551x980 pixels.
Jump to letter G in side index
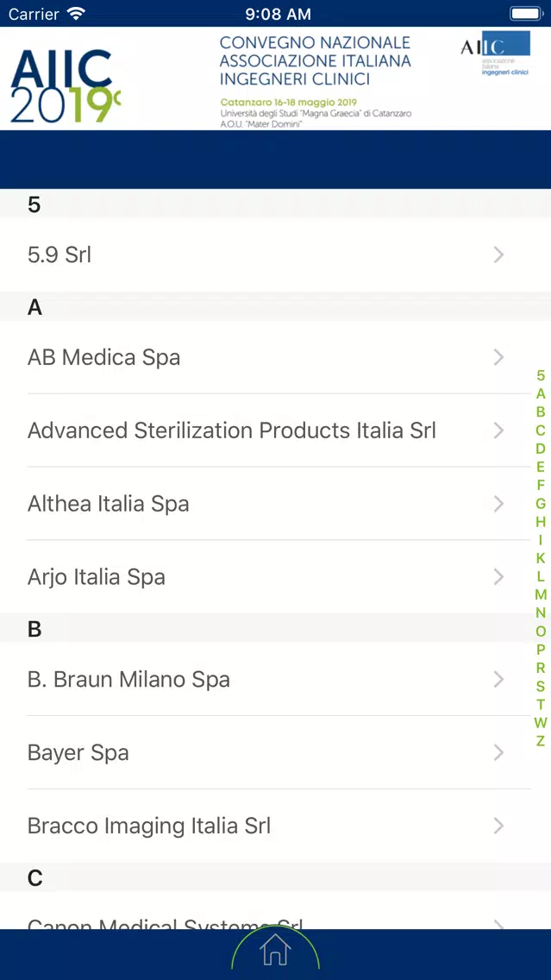[x=541, y=503]
